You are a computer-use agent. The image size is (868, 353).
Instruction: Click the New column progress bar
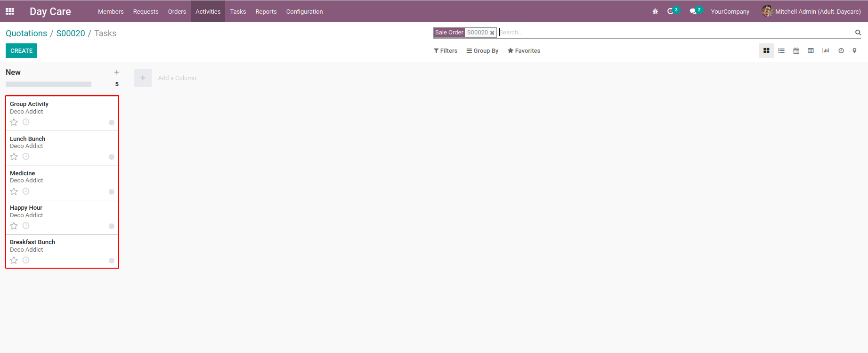pyautogui.click(x=49, y=84)
